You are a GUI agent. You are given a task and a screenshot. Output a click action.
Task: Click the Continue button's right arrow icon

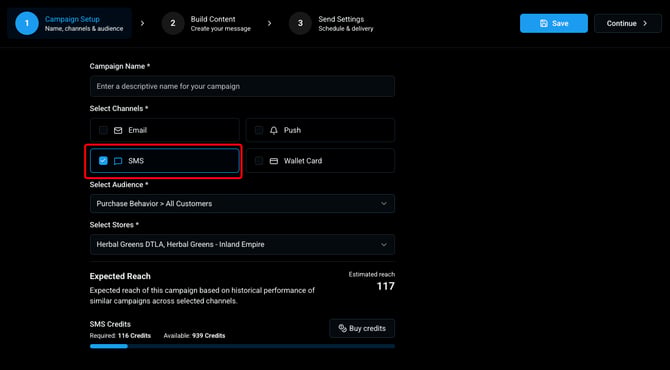pos(645,23)
